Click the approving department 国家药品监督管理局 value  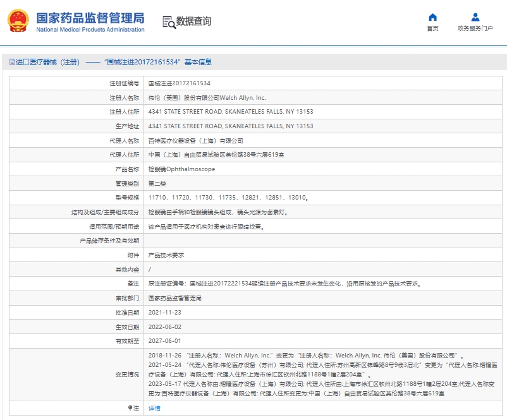(x=174, y=298)
